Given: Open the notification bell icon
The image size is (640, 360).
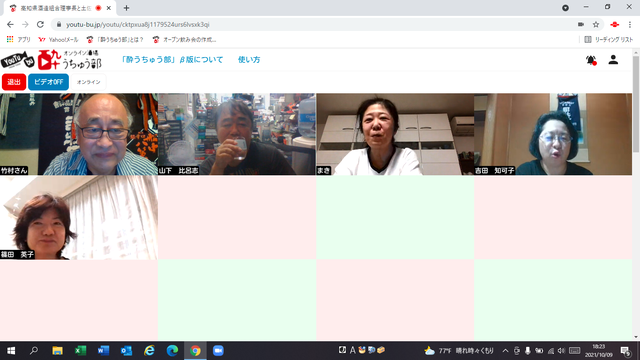Looking at the screenshot, I should click(591, 60).
